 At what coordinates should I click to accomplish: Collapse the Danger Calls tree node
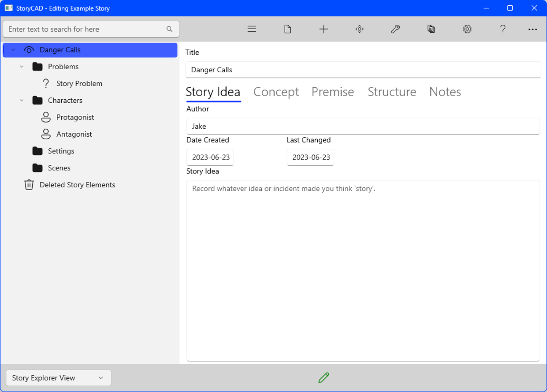click(13, 50)
